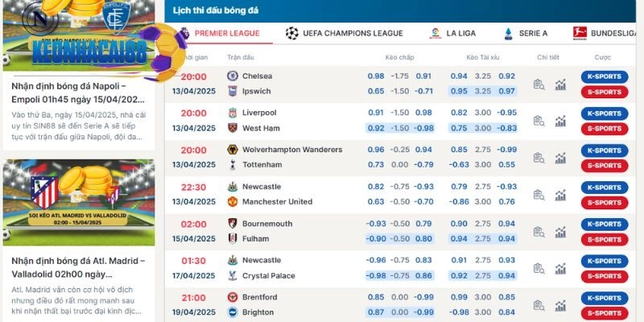Show statistics chart for Bournemouth vs Fulham
This screenshot has height=322, width=644.
pyautogui.click(x=560, y=233)
